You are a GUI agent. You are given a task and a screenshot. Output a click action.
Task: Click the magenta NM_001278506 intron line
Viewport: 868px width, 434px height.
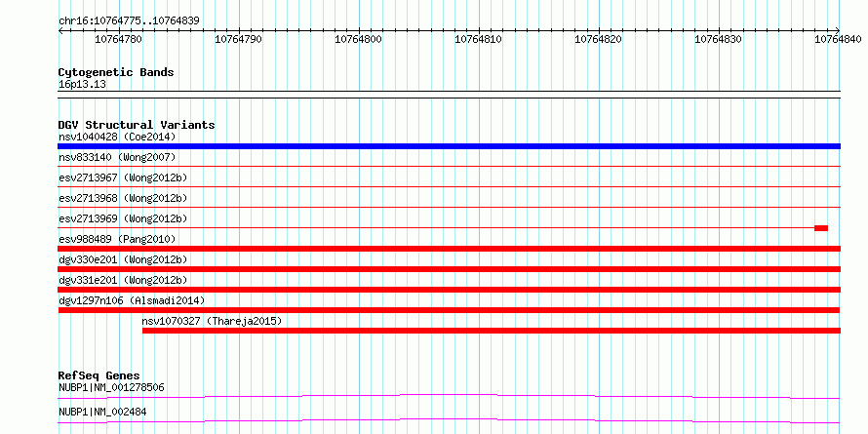pyautogui.click(x=449, y=396)
